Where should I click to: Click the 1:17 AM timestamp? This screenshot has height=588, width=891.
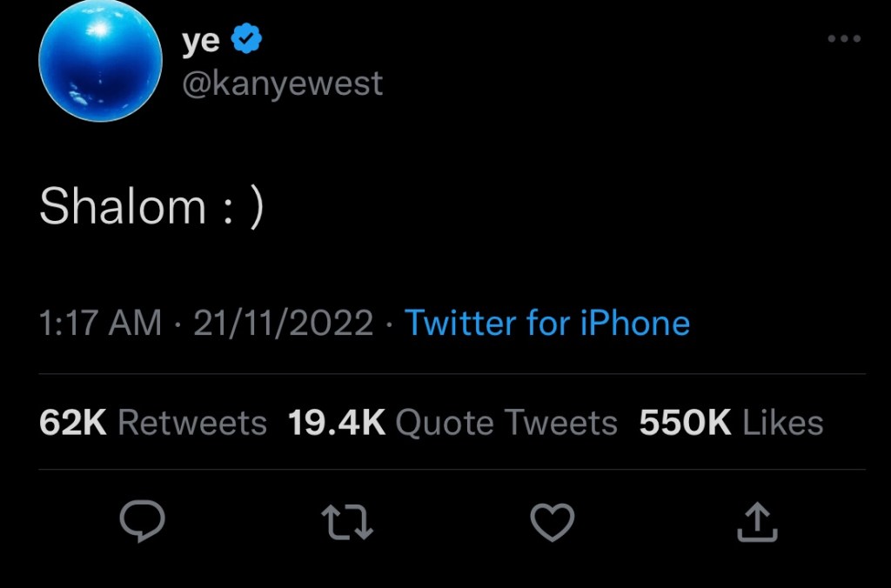tap(101, 324)
